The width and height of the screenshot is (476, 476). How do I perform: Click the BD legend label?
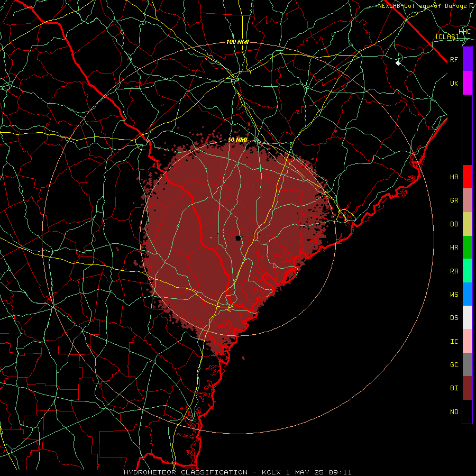pos(454,224)
